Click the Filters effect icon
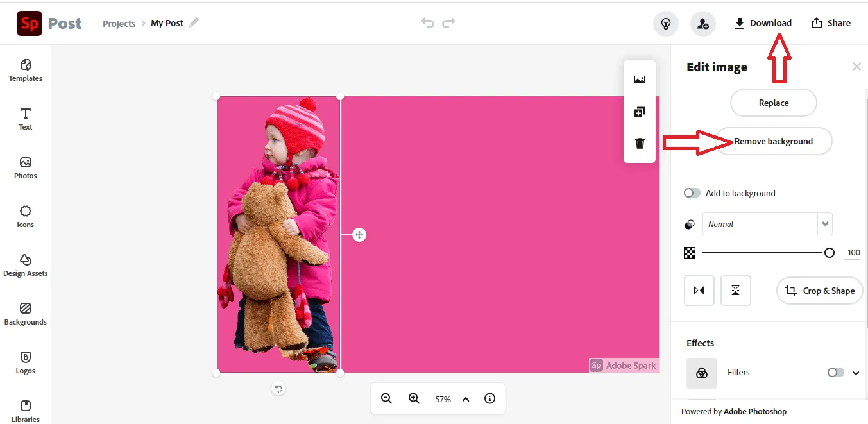 702,373
